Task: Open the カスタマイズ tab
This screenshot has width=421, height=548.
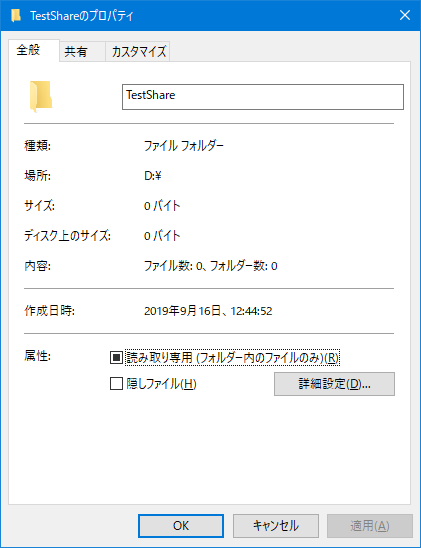Action: coord(138,52)
